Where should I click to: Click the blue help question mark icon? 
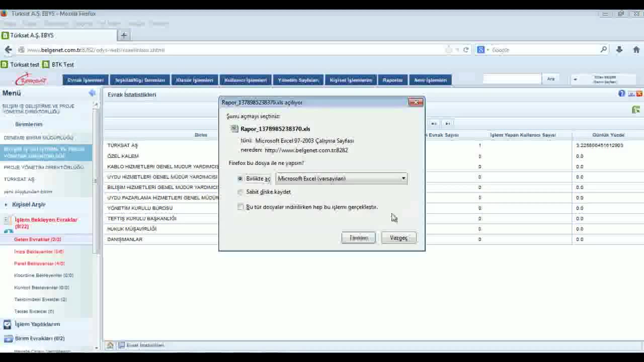click(622, 94)
